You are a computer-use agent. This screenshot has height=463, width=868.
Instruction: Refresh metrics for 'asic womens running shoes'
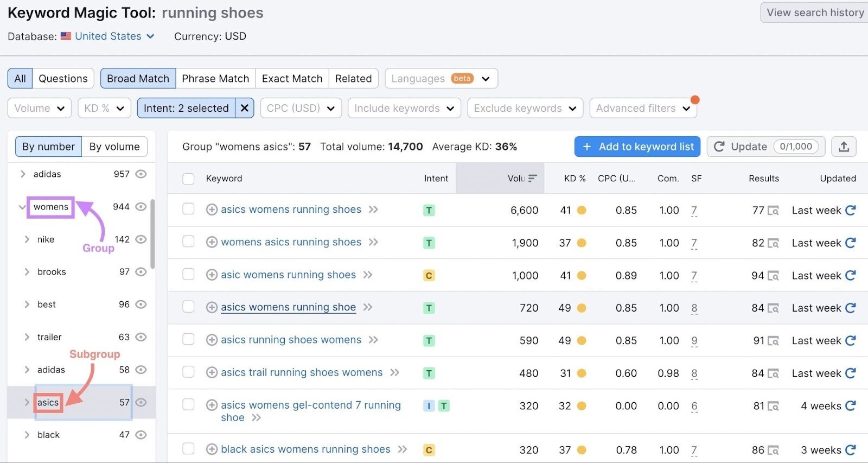(x=851, y=275)
